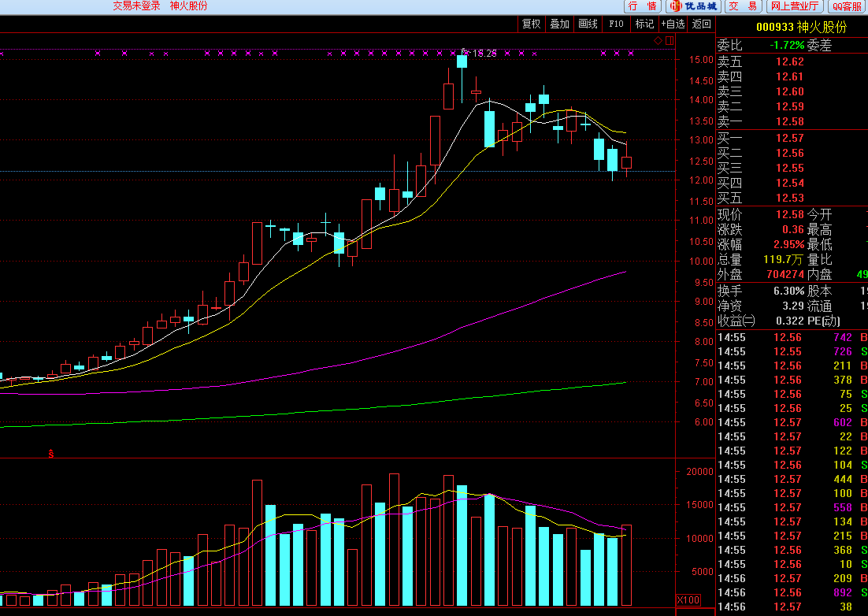
Task: Select the tick row with volume 602
Action: tap(792, 422)
